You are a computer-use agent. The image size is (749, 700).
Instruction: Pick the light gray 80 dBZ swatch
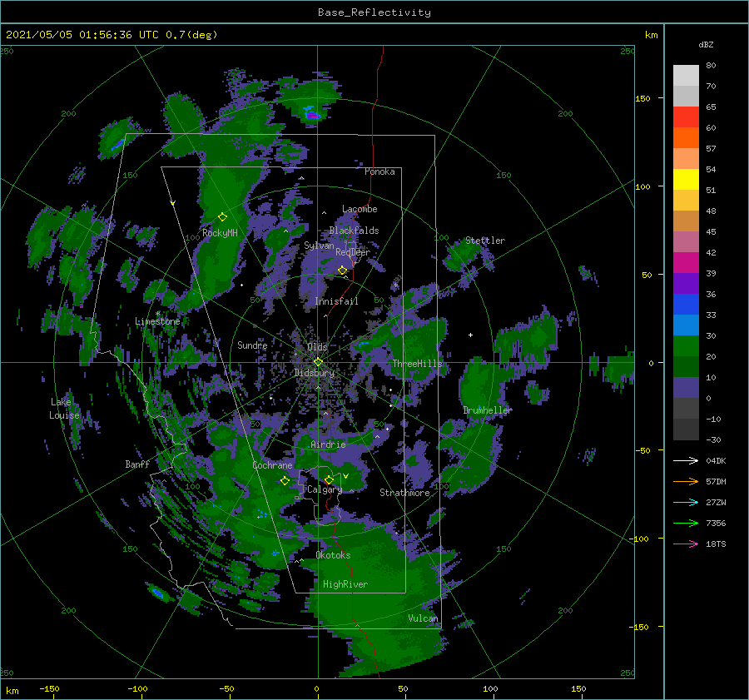(x=686, y=75)
